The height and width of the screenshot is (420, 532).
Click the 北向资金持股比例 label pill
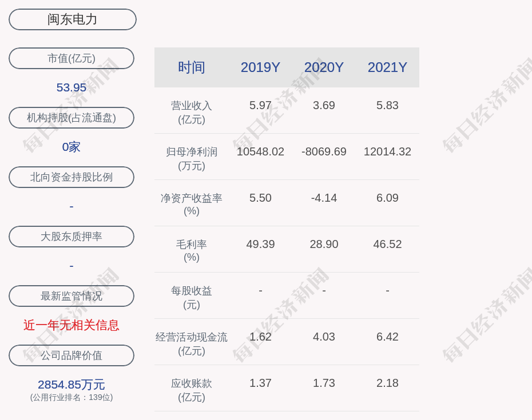(72, 177)
